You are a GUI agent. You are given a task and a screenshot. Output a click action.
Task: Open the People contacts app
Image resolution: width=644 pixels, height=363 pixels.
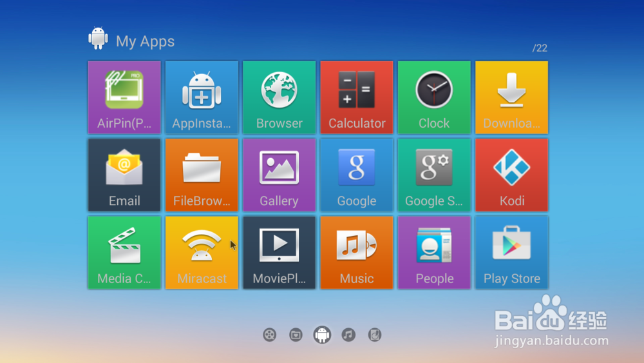pos(434,253)
